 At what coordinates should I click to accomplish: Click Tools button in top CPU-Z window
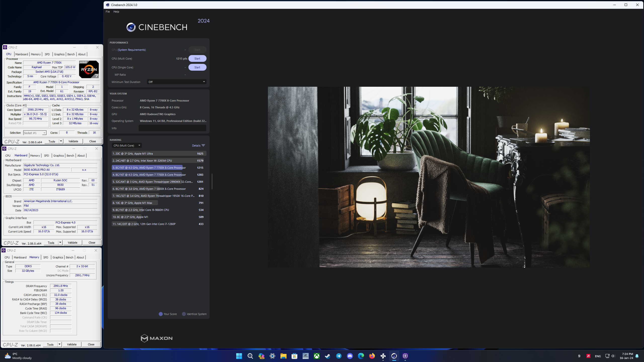click(x=52, y=142)
